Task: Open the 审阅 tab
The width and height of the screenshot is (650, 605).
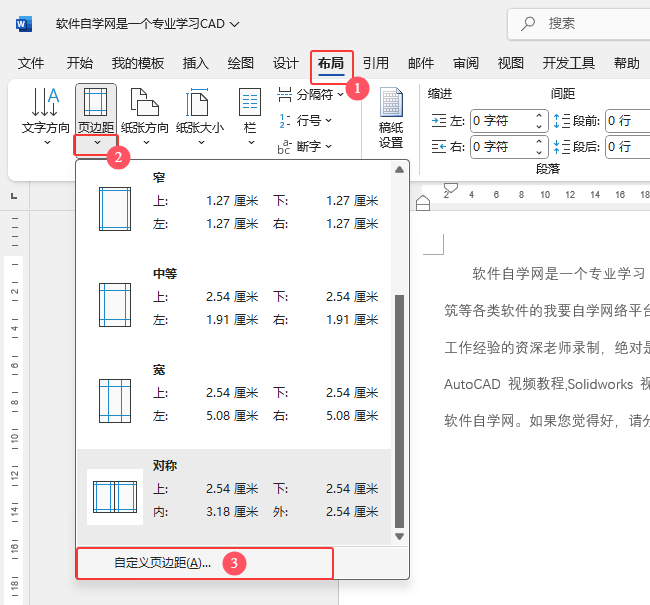Action: tap(466, 63)
